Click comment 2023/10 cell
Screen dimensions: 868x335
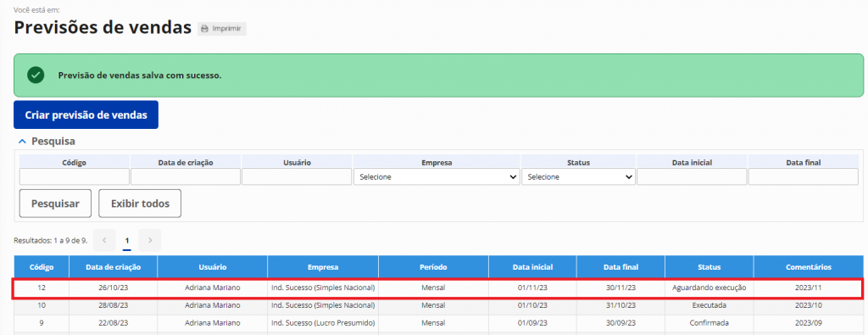pyautogui.click(x=809, y=305)
